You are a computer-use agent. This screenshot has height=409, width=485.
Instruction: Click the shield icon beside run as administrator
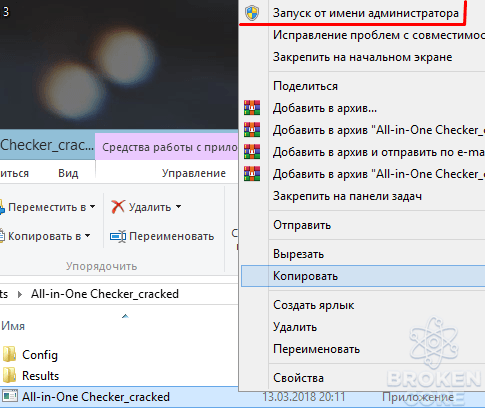pos(252,13)
